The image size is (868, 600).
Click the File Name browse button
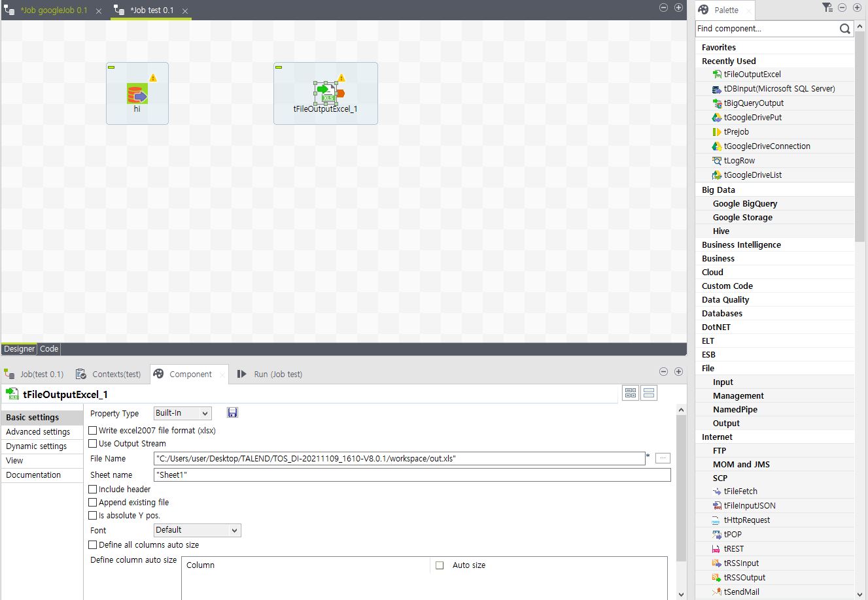coord(663,458)
